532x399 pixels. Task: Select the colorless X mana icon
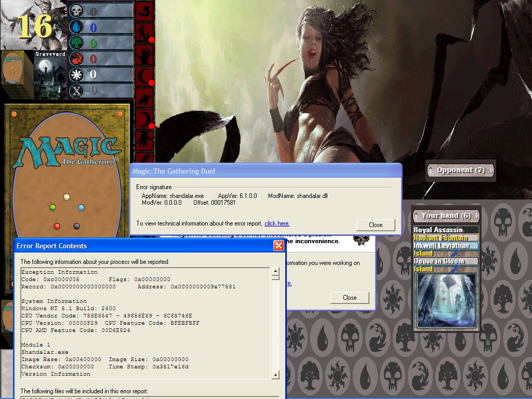(x=76, y=90)
